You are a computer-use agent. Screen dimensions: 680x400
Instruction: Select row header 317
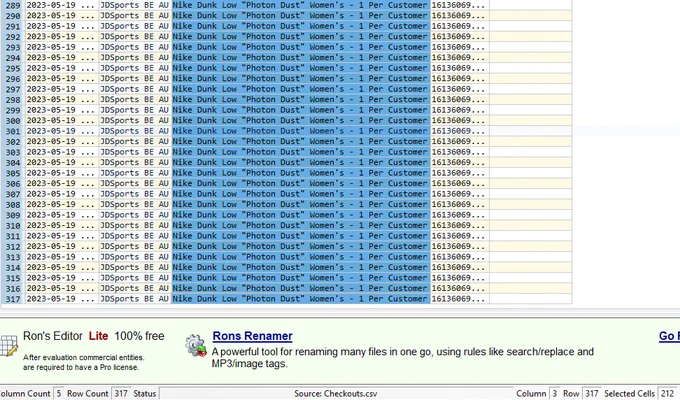pos(13,299)
